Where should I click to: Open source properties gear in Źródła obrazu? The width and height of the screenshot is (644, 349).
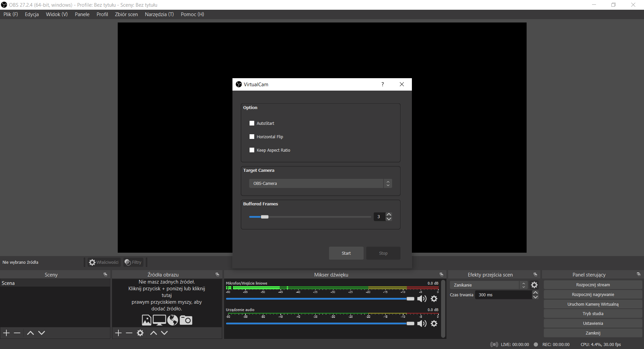coord(140,333)
